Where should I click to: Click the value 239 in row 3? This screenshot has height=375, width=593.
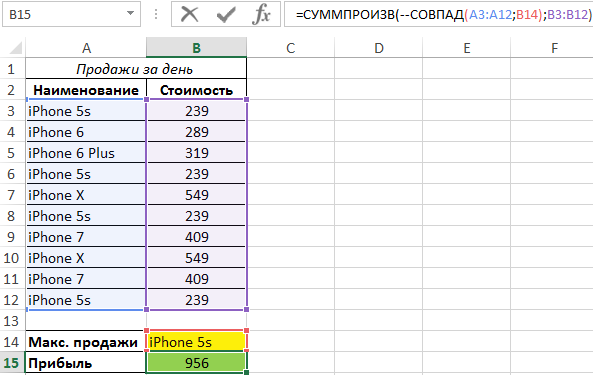pos(197,111)
